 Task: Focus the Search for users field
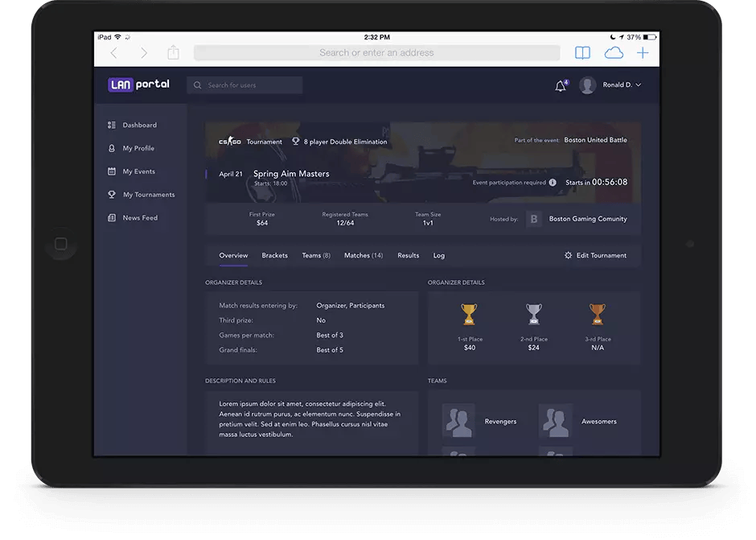244,85
